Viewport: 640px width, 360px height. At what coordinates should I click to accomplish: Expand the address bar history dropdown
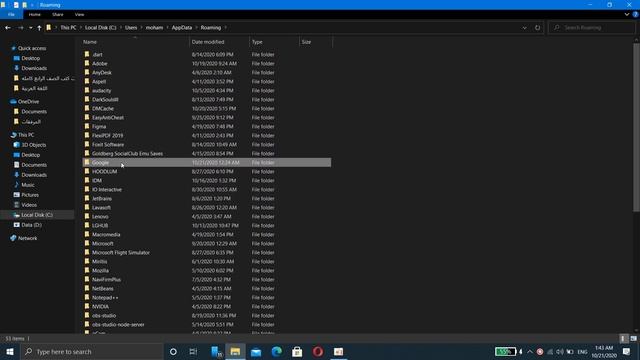click(x=524, y=28)
